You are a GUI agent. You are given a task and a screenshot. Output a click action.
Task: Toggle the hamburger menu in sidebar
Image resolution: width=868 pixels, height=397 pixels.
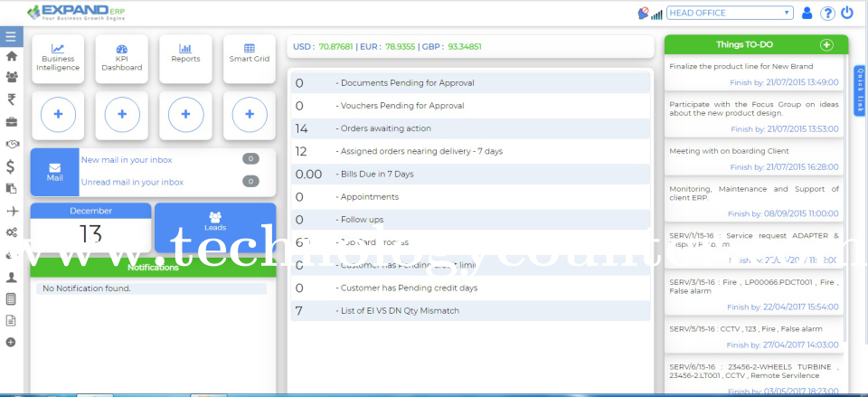click(x=11, y=37)
